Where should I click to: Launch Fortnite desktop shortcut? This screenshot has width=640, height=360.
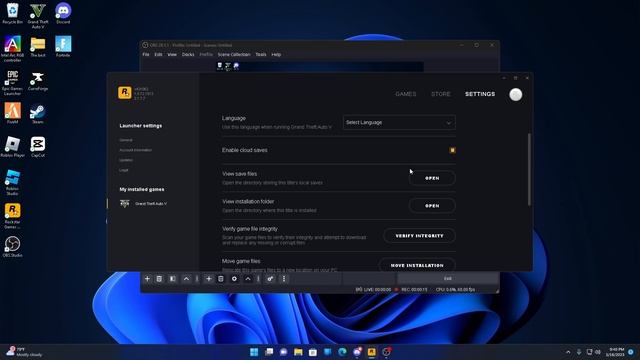click(63, 47)
